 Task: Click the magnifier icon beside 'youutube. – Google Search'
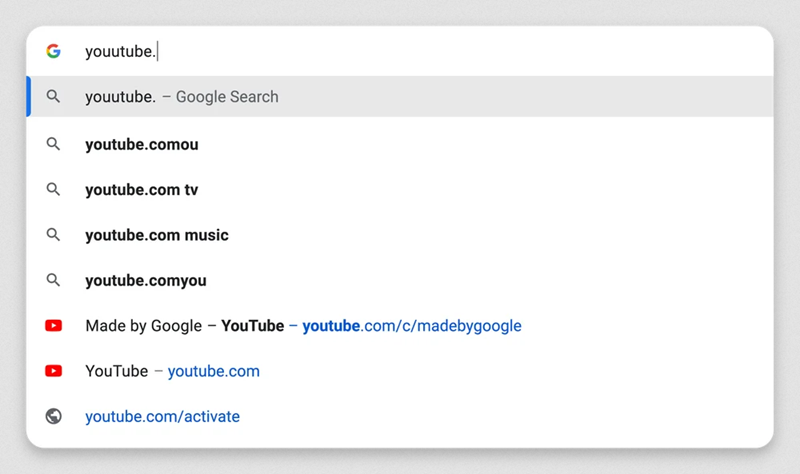pyautogui.click(x=54, y=97)
